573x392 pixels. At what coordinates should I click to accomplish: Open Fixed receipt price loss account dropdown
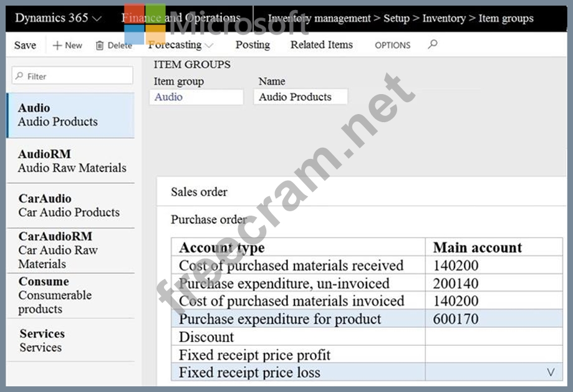(x=550, y=372)
